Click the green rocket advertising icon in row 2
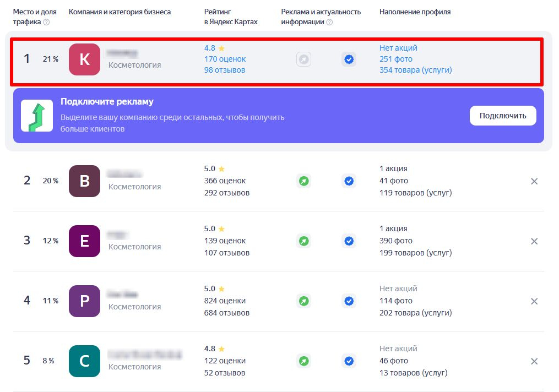Viewport: 559px width, 392px height. point(303,181)
